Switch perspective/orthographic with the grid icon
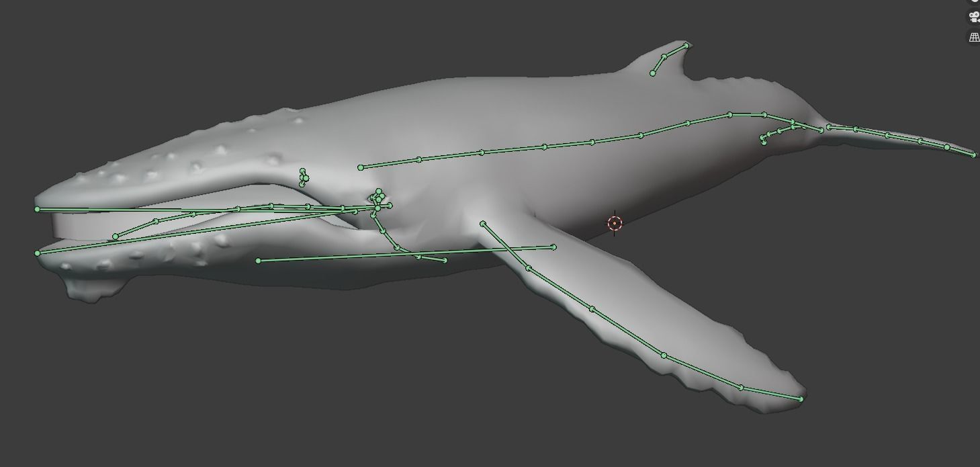Viewport: 980px width, 467px height. [x=974, y=38]
